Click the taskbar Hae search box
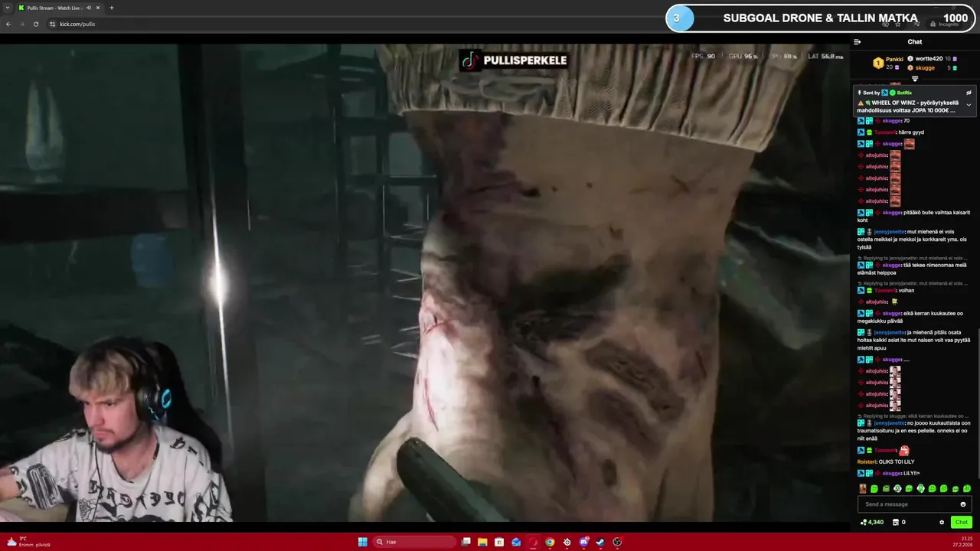Screen dimensions: 980x551 414,542
